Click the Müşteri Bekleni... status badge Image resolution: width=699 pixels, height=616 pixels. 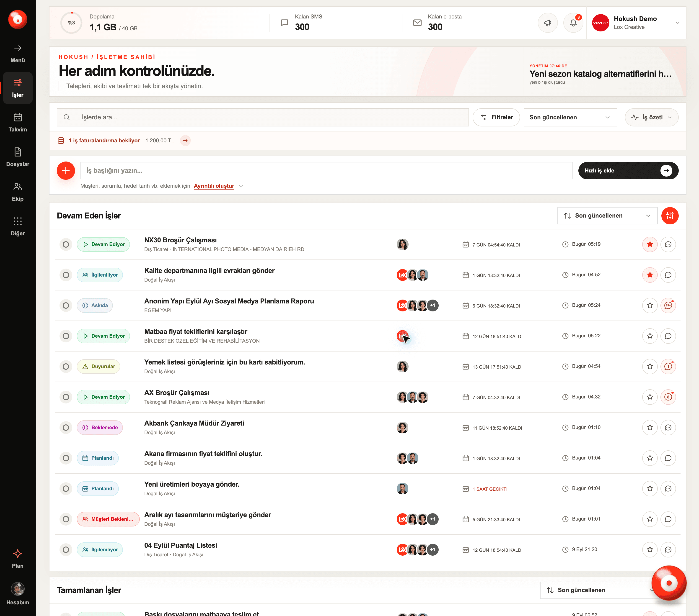[x=108, y=519]
